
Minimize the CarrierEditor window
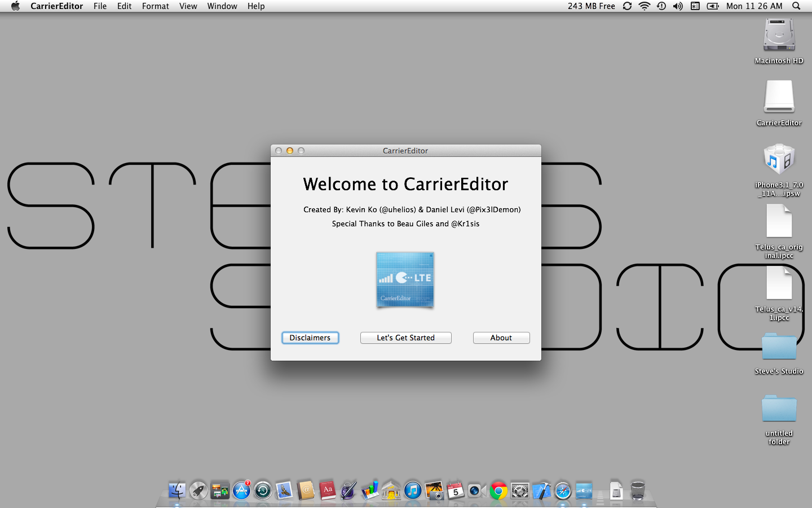coord(290,151)
